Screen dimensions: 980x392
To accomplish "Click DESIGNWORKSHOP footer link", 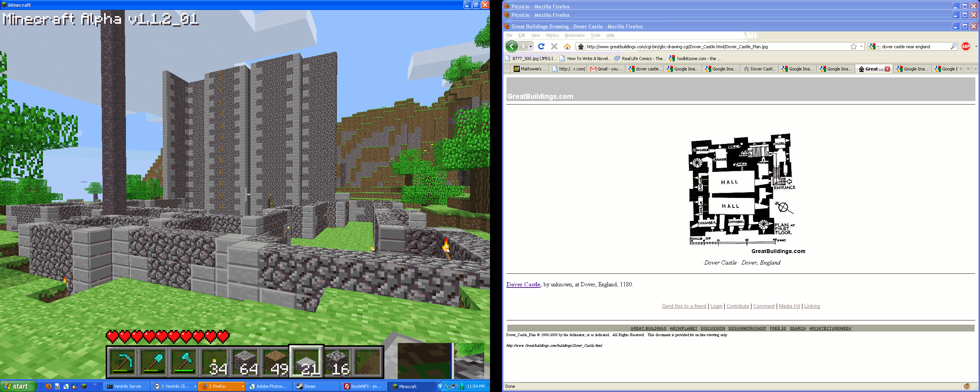I will point(747,328).
